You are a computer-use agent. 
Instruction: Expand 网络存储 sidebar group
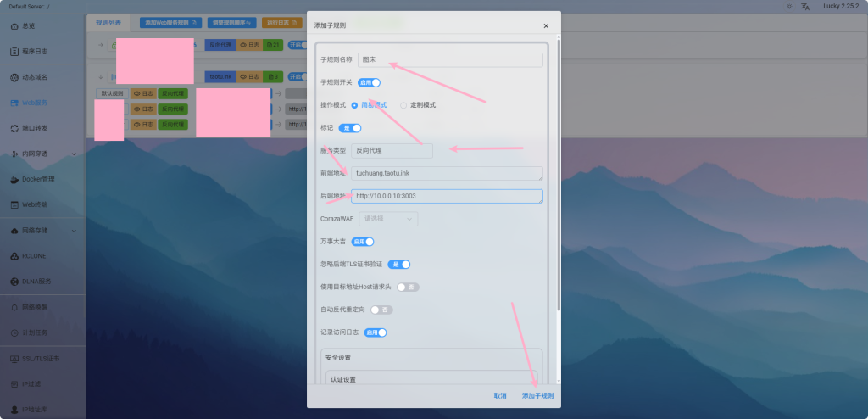(42, 230)
